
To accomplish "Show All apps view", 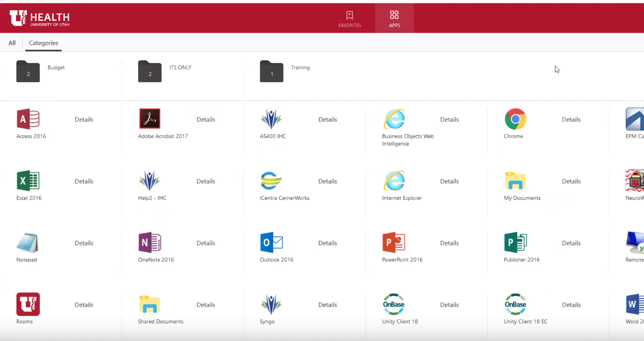I will point(12,43).
